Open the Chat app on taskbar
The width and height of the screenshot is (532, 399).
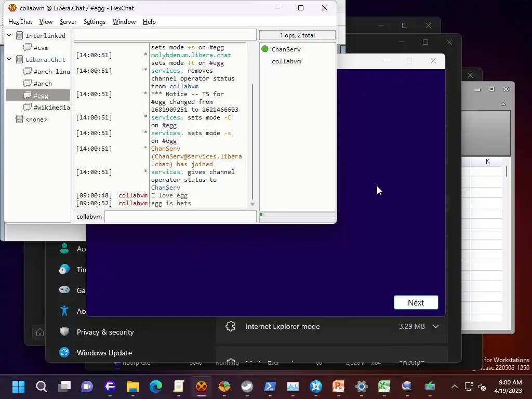coord(87,387)
